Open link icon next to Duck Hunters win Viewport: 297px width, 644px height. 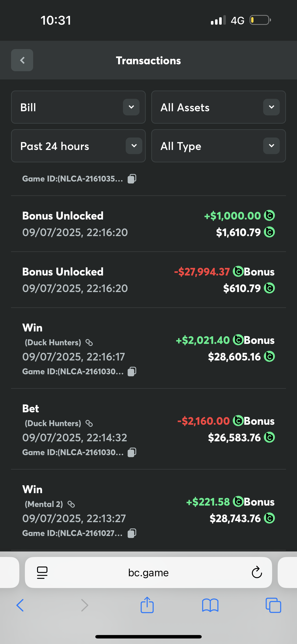(x=89, y=342)
